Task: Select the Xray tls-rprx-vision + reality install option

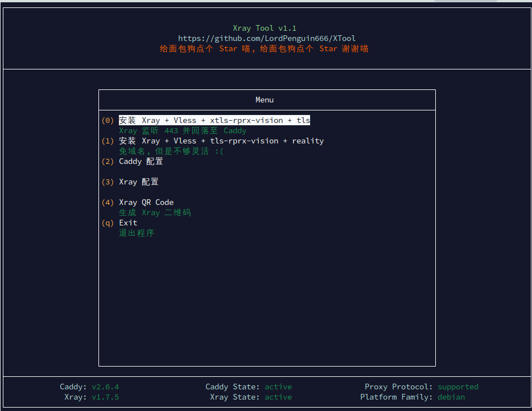Action: pos(221,141)
